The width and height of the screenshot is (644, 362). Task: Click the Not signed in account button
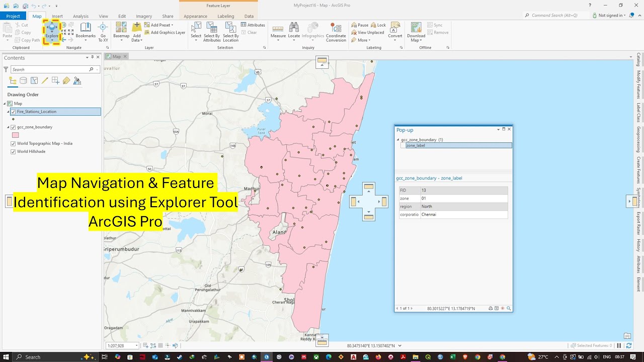tap(609, 16)
